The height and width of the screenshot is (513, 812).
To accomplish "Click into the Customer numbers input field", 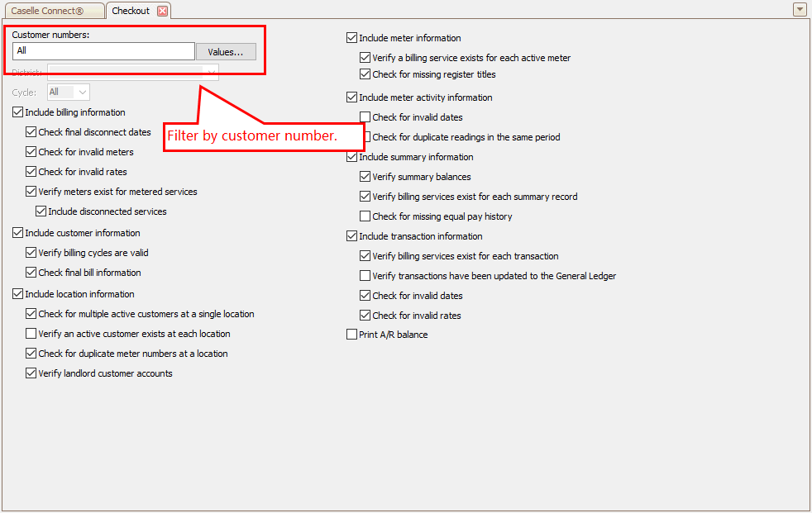I will pos(103,51).
